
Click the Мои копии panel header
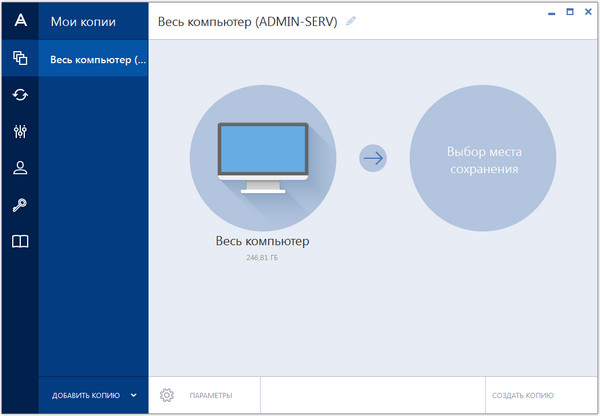(84, 21)
